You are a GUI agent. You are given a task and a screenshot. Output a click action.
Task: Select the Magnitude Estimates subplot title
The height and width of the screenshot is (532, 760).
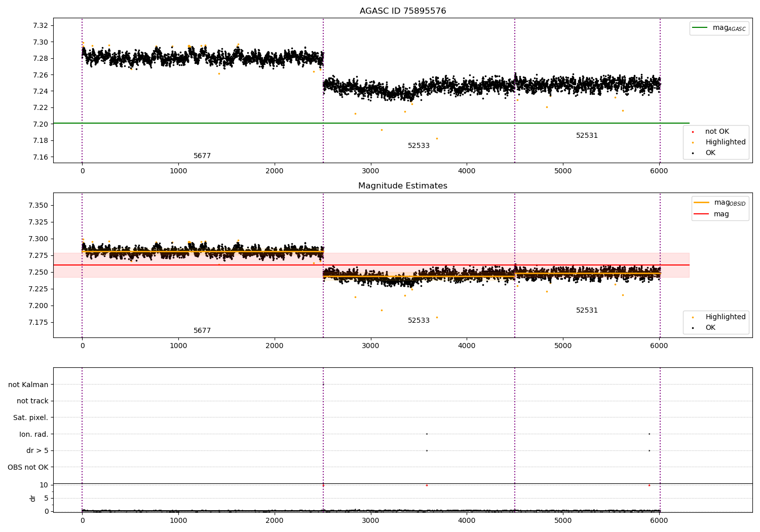[x=403, y=186]
